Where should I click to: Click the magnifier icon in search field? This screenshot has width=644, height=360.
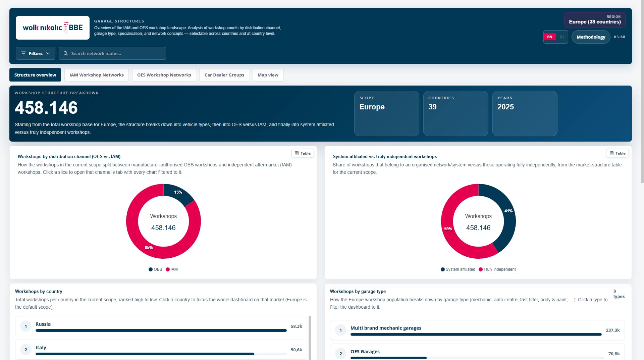click(66, 53)
